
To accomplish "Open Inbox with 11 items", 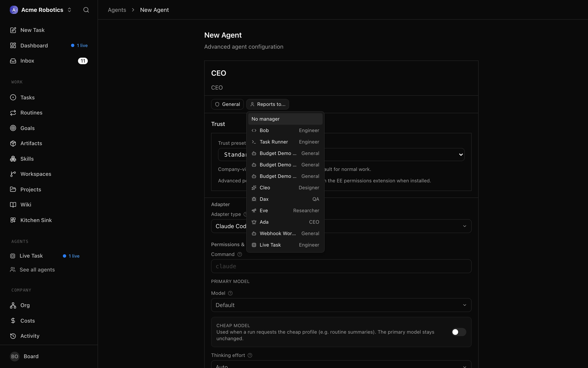I will coord(49,61).
